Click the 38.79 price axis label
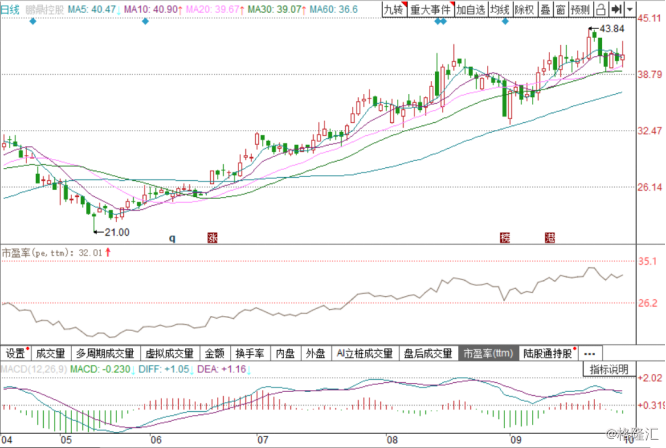The image size is (666, 448). (x=649, y=75)
